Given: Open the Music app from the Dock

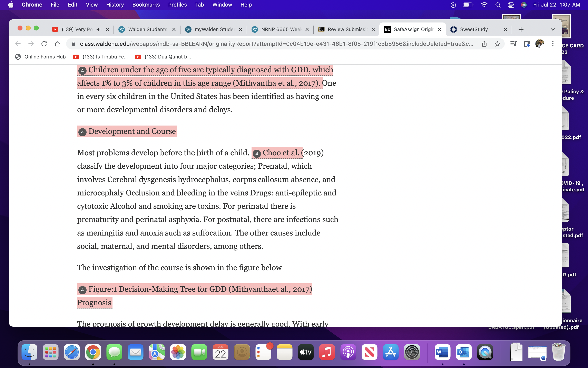Looking at the screenshot, I should 327,352.
